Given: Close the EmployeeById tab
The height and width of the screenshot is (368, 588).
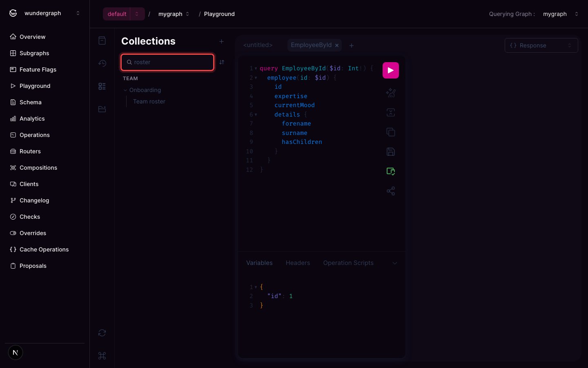Looking at the screenshot, I should [337, 45].
